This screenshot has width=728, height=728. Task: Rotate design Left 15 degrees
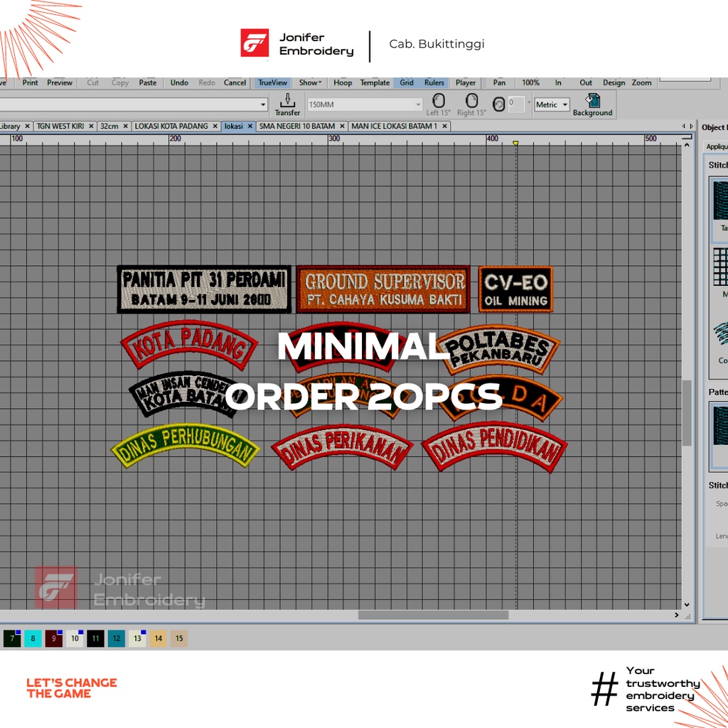coord(439,103)
